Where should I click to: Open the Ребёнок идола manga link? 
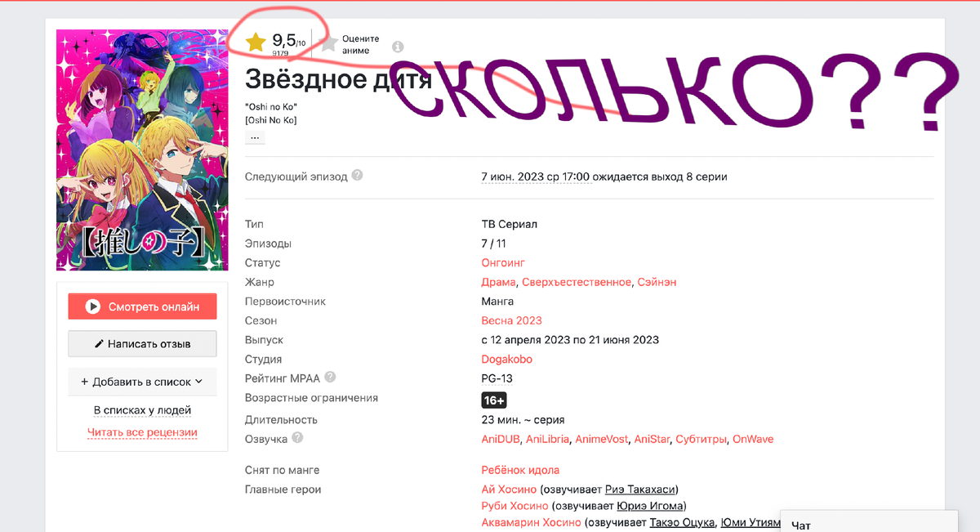pyautogui.click(x=521, y=470)
